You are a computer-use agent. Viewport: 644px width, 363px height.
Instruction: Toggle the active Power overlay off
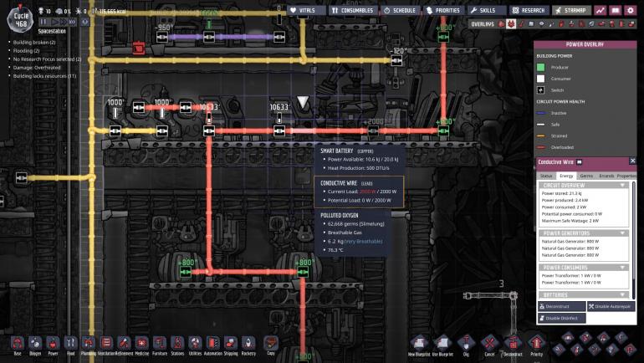pyautogui.click(x=511, y=23)
